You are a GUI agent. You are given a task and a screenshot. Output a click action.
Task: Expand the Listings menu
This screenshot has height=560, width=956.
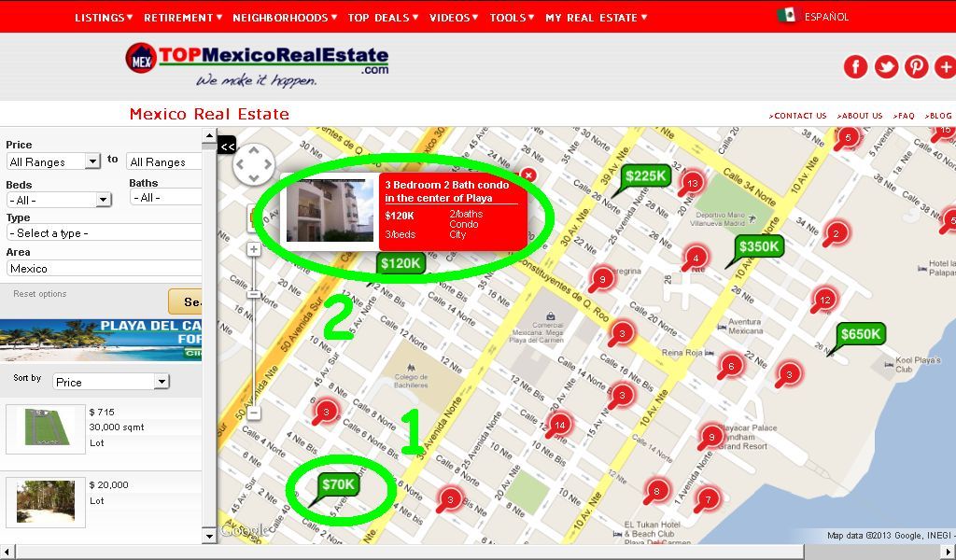(103, 18)
